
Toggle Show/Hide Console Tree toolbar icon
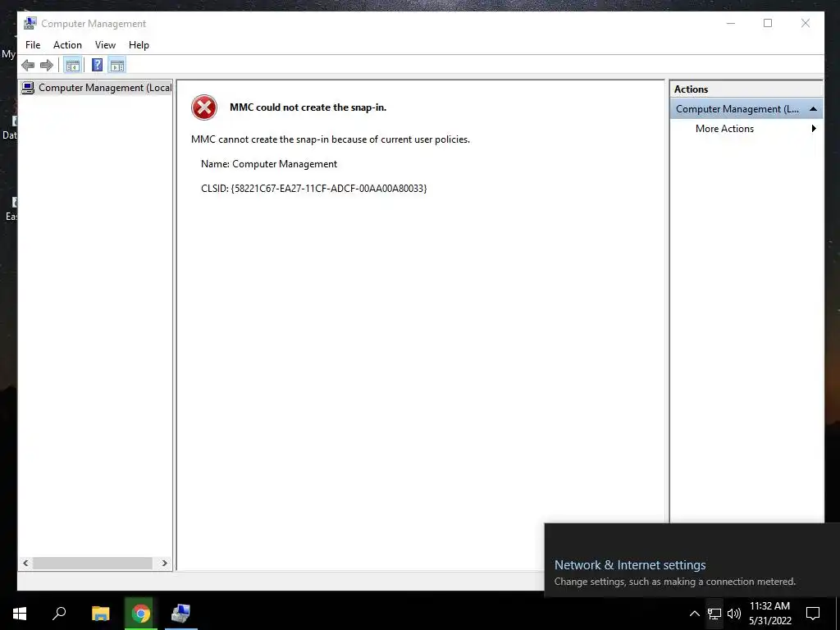72,66
